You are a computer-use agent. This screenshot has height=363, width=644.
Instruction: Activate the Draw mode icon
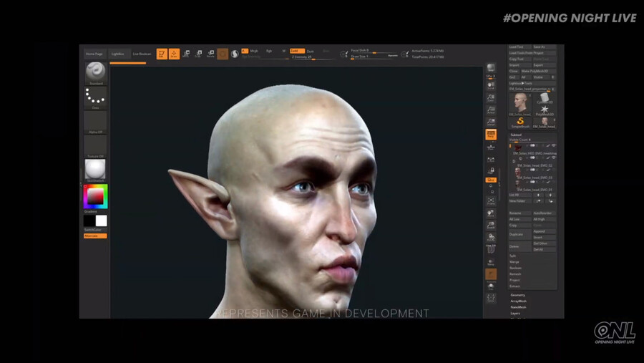point(174,54)
